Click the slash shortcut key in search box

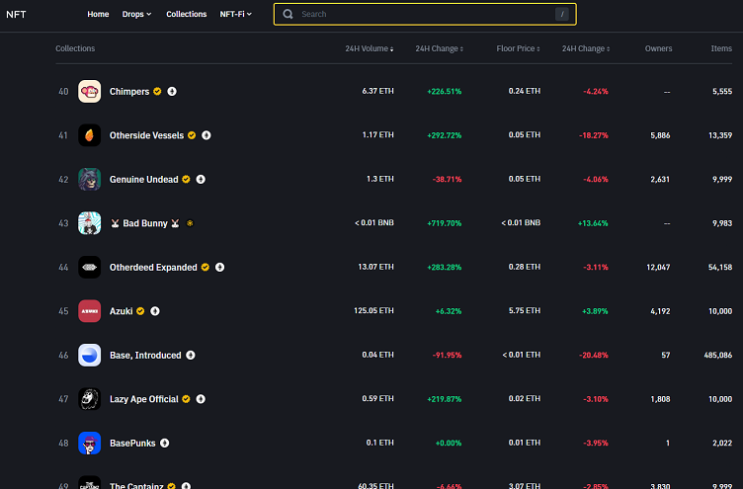562,14
